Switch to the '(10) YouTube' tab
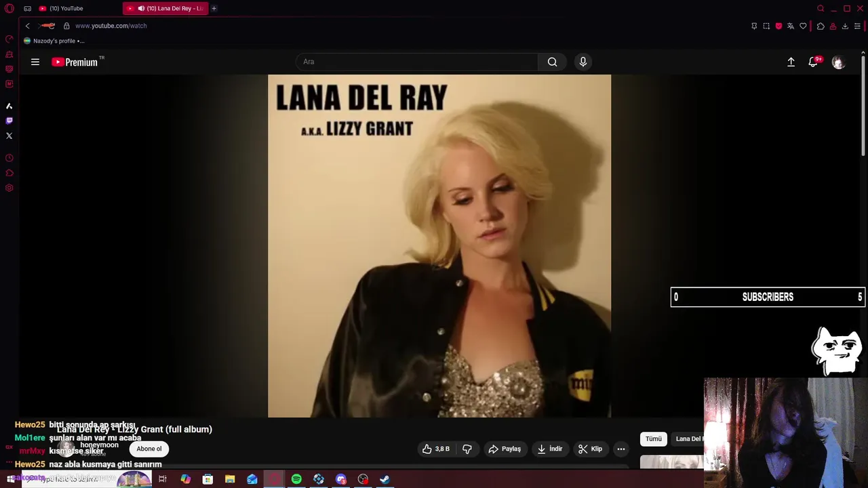 click(x=66, y=8)
